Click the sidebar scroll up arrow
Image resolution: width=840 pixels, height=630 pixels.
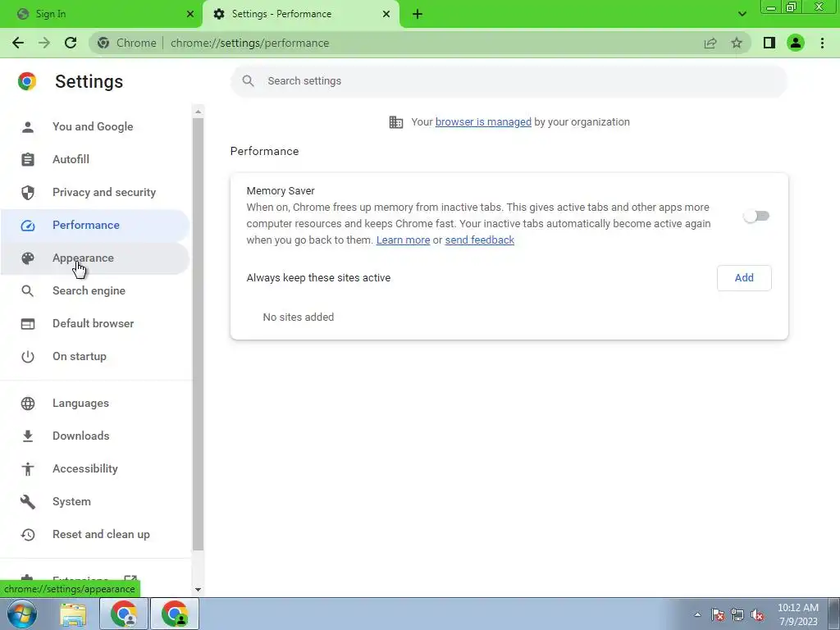[x=198, y=112]
